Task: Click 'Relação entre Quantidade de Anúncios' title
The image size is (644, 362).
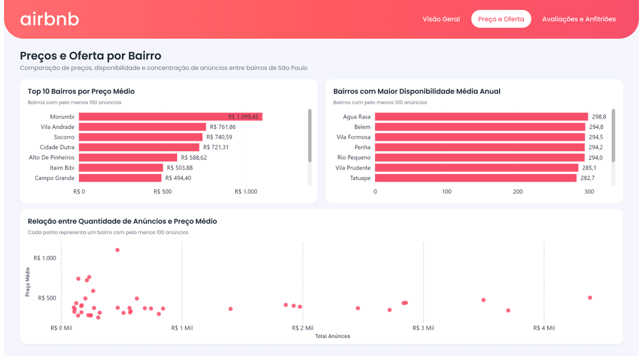Action: tap(122, 221)
